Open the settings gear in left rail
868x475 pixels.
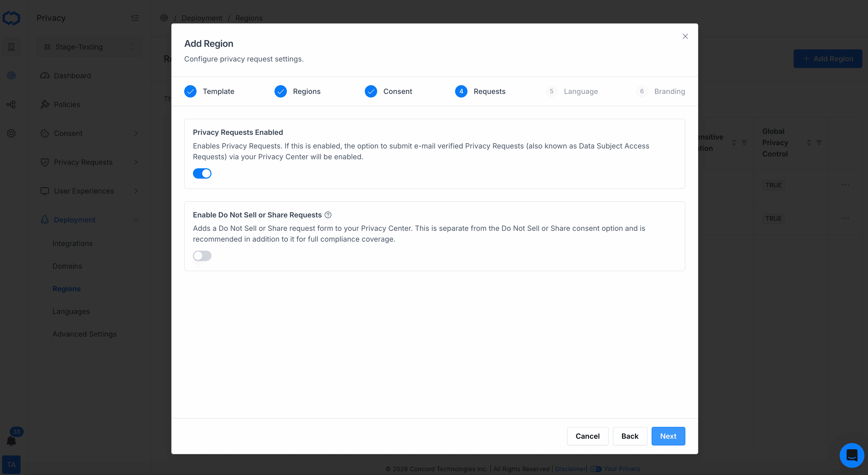pyautogui.click(x=11, y=133)
